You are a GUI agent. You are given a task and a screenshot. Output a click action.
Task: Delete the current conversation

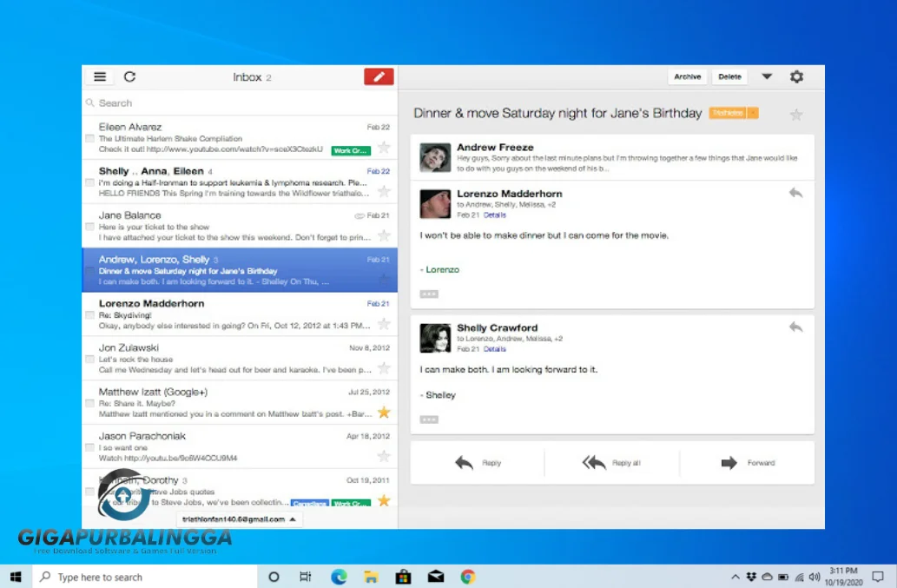pyautogui.click(x=729, y=76)
